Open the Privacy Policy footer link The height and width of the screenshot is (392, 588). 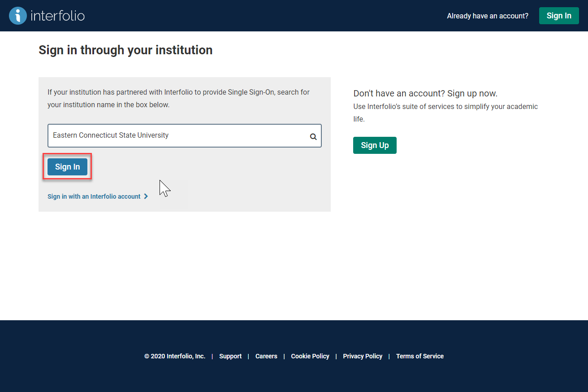363,356
